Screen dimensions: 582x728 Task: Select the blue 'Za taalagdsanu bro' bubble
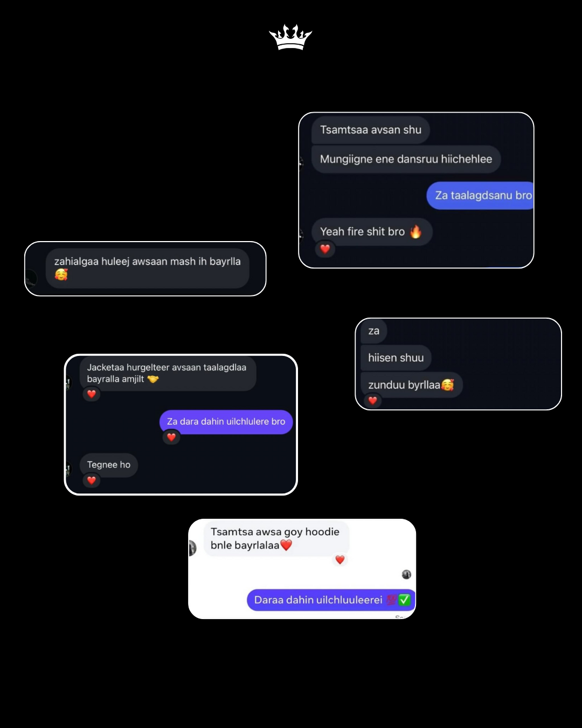(480, 195)
